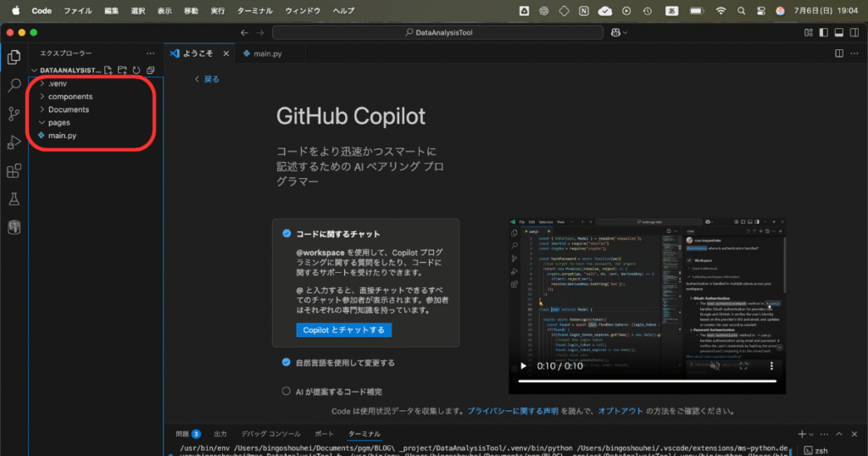Open the 出力 panel tab
This screenshot has height=456, width=868.
click(x=220, y=434)
